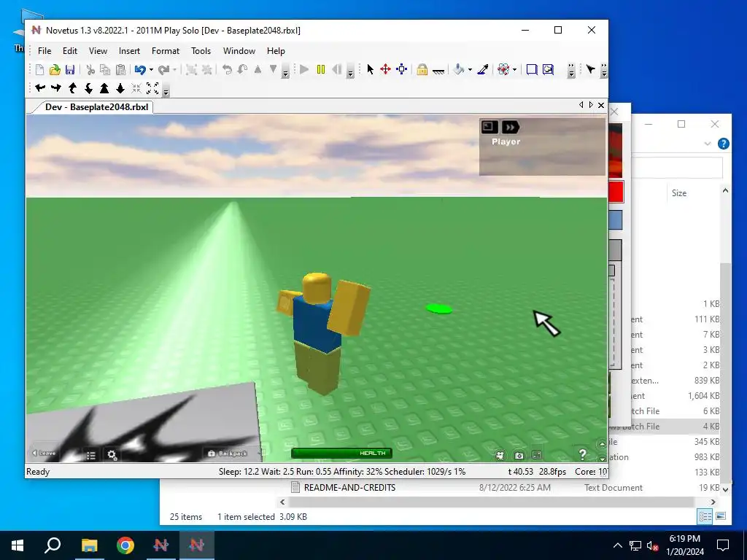This screenshot has width=747, height=560.
Task: Click the green HEALTH bar
Action: pyautogui.click(x=341, y=453)
